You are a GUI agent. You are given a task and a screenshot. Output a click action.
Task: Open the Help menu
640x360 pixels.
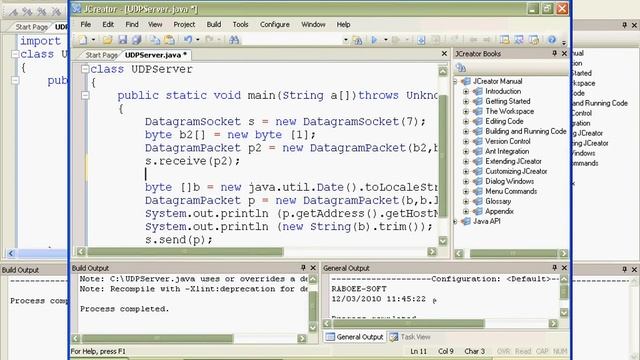(x=343, y=24)
